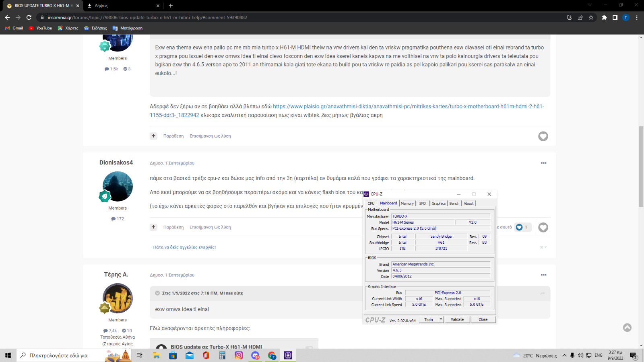Image resolution: width=644 pixels, height=362 pixels.
Task: Click Επισήμανση ως λύση under first post
Action: click(210, 136)
